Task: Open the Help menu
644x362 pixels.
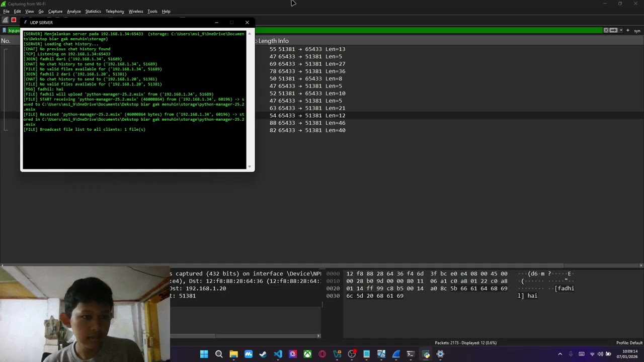Action: click(x=166, y=11)
